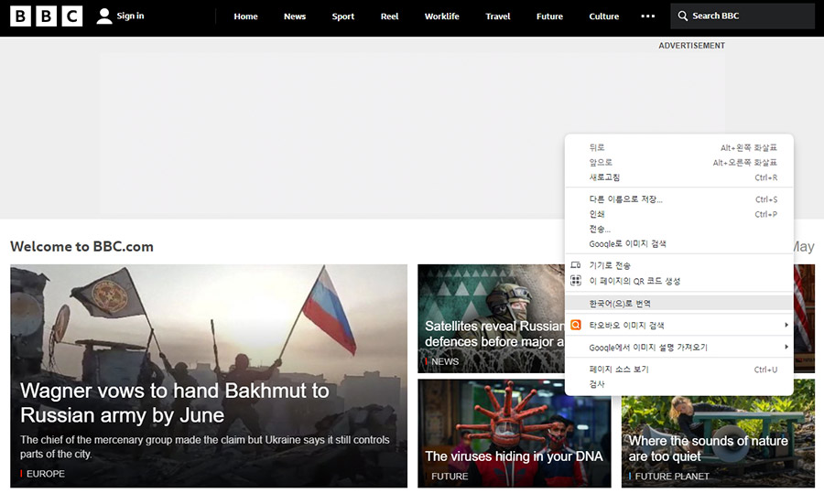Open Wagner vows to hand Bakhmut headline
This screenshot has height=504, width=824.
tap(175, 402)
